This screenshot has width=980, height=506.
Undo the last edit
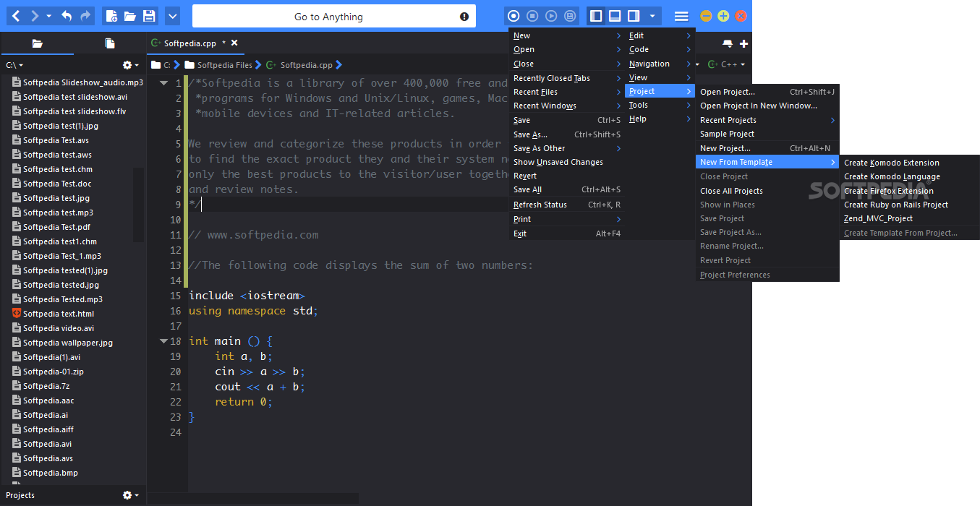click(x=67, y=16)
